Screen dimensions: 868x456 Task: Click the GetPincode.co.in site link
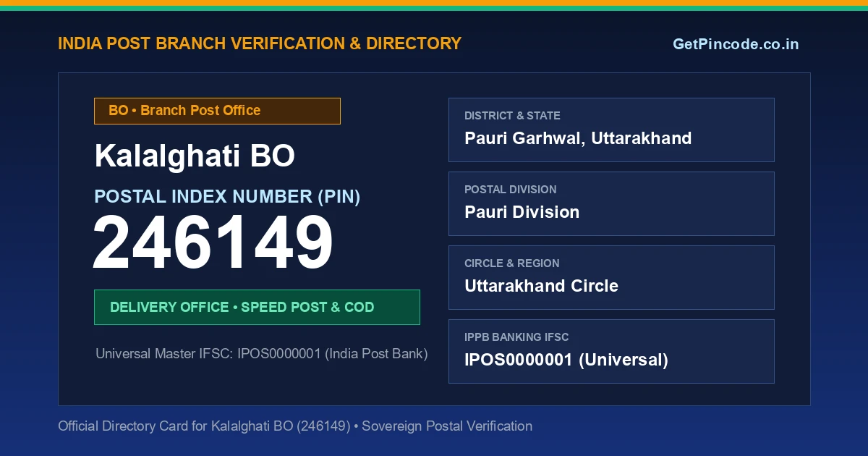(x=736, y=44)
